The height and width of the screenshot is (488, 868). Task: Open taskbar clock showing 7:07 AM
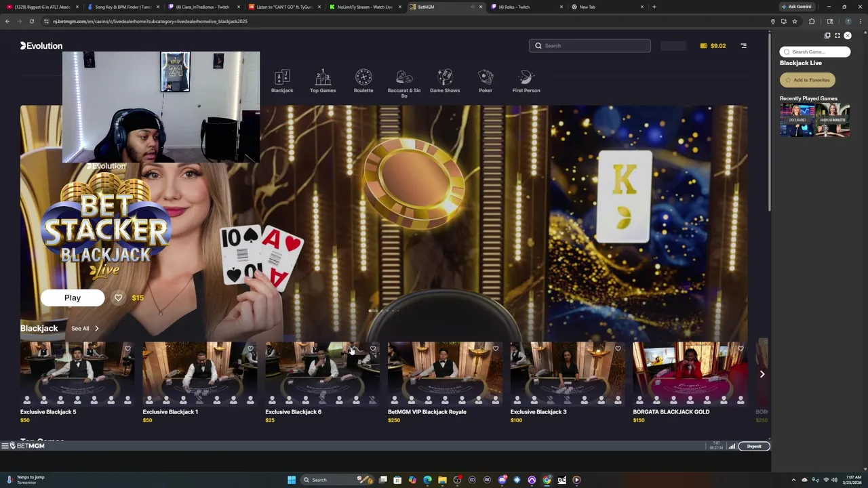click(852, 480)
